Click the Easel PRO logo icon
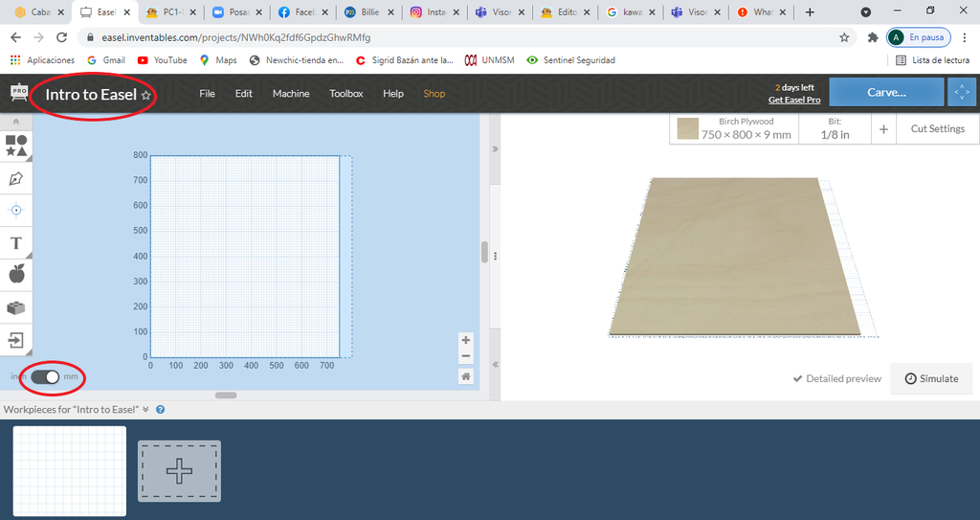980x520 pixels. tap(19, 93)
